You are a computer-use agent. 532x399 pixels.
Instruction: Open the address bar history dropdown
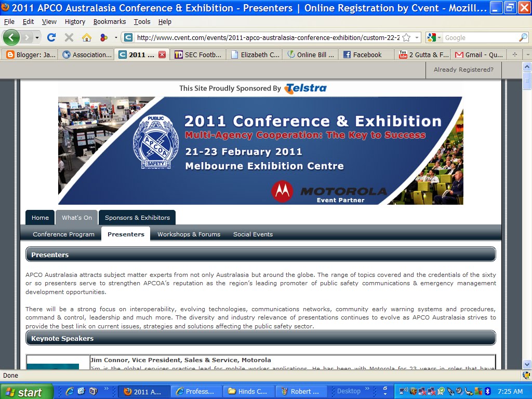pos(417,37)
